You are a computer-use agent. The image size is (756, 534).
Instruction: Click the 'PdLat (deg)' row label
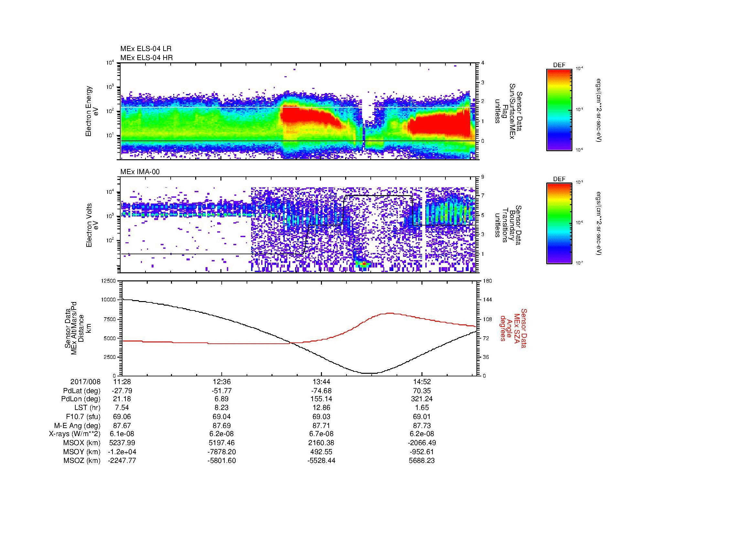point(82,391)
